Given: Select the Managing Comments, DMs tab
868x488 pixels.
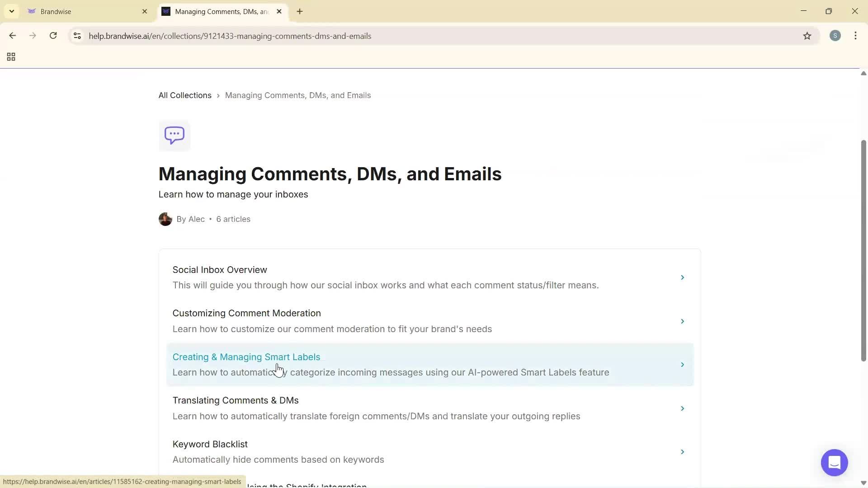Looking at the screenshot, I should pyautogui.click(x=217, y=11).
